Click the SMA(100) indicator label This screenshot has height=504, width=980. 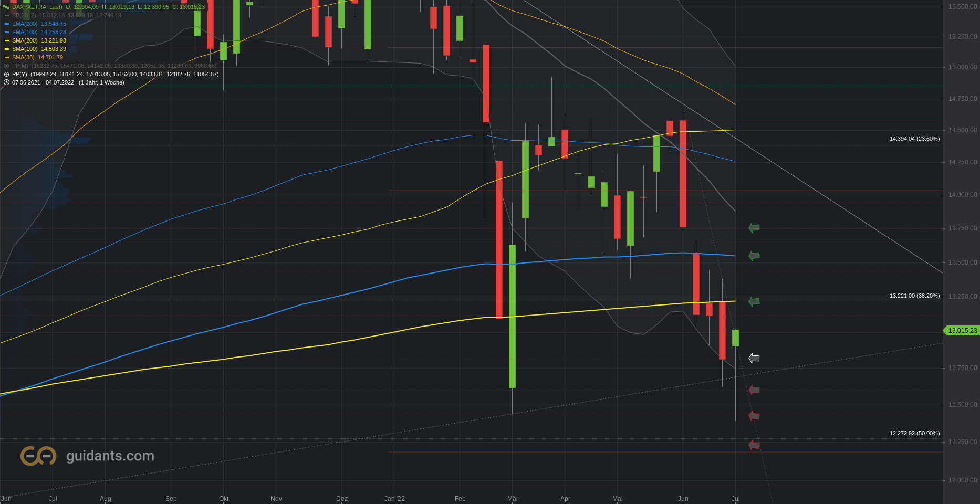point(25,49)
